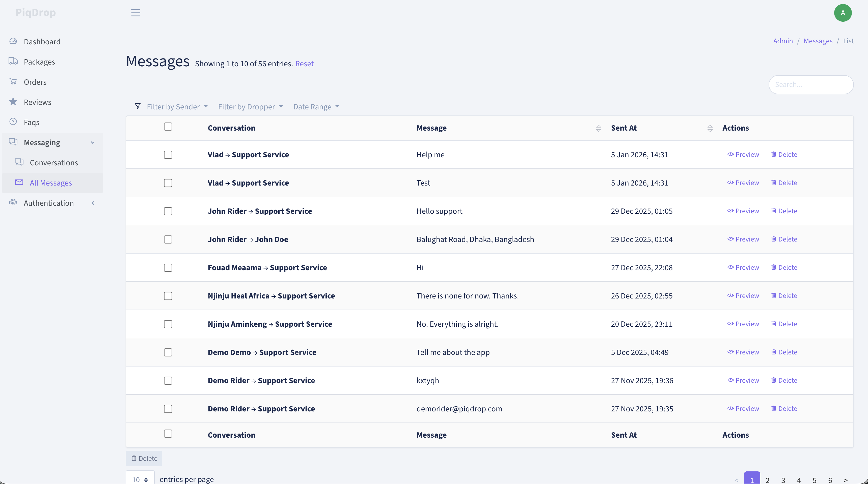The image size is (868, 484).
Task: Preview the 'Help me' message
Action: (x=743, y=155)
